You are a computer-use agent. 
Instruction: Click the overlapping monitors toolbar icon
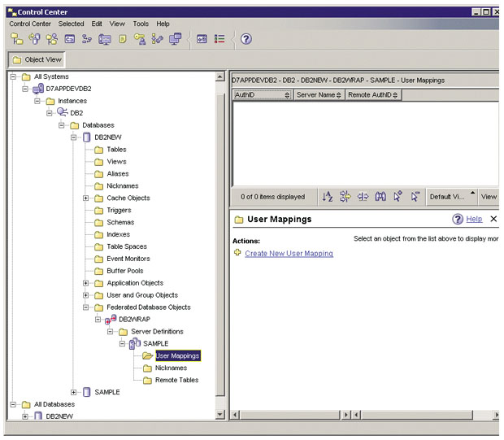coord(176,39)
